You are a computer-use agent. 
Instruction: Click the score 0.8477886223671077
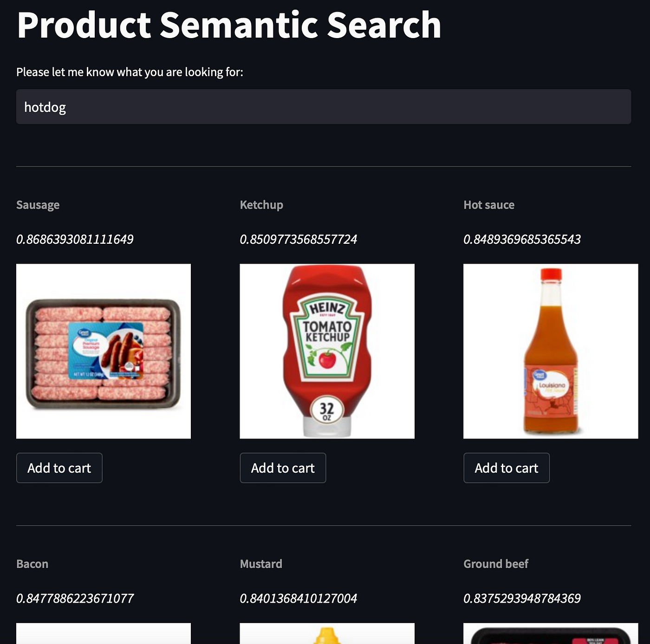(x=75, y=598)
